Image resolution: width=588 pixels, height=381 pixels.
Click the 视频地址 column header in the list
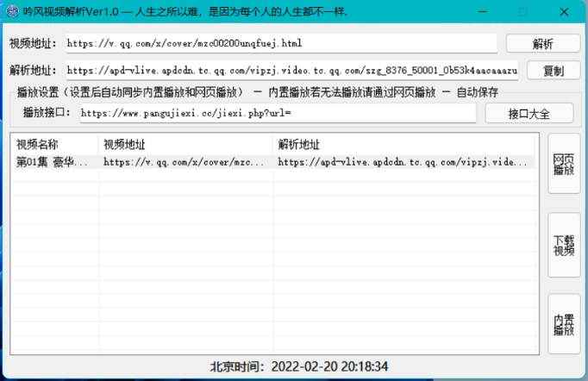(x=185, y=144)
